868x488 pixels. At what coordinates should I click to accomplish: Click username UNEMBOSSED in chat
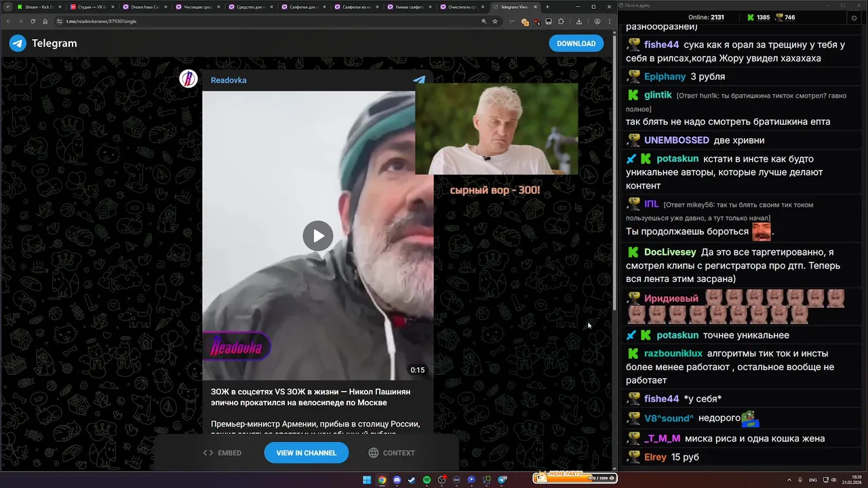coord(677,140)
